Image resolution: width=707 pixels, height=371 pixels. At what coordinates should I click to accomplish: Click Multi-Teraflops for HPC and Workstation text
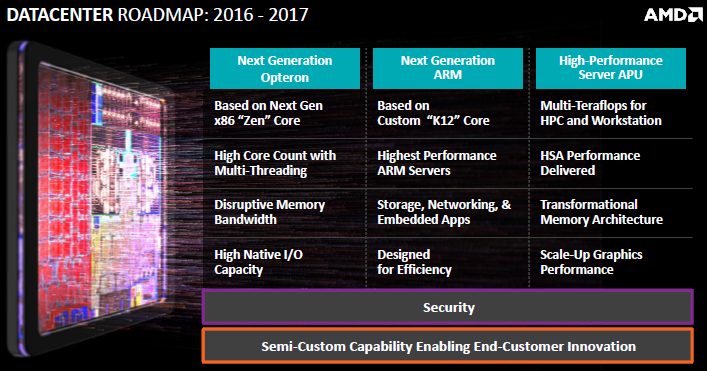[x=601, y=113]
